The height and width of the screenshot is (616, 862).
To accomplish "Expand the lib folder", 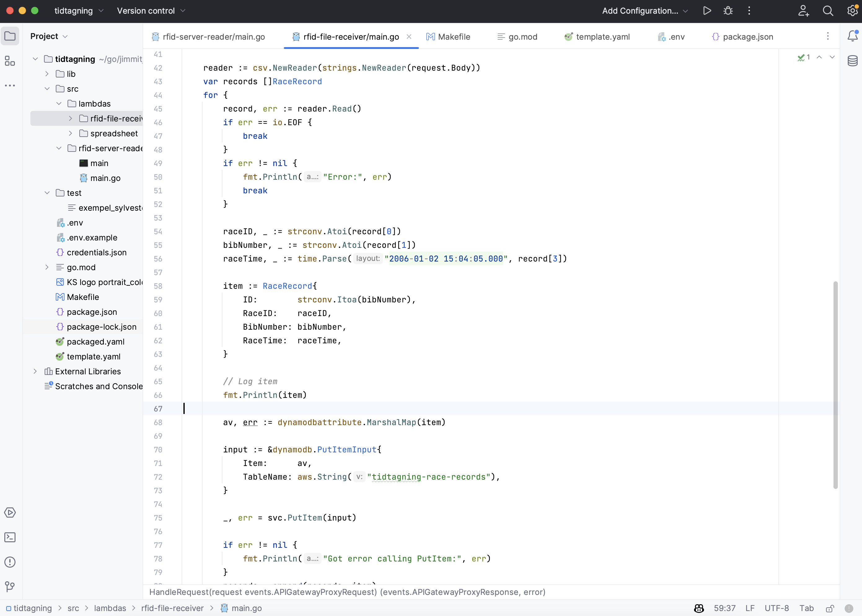I will coord(47,73).
